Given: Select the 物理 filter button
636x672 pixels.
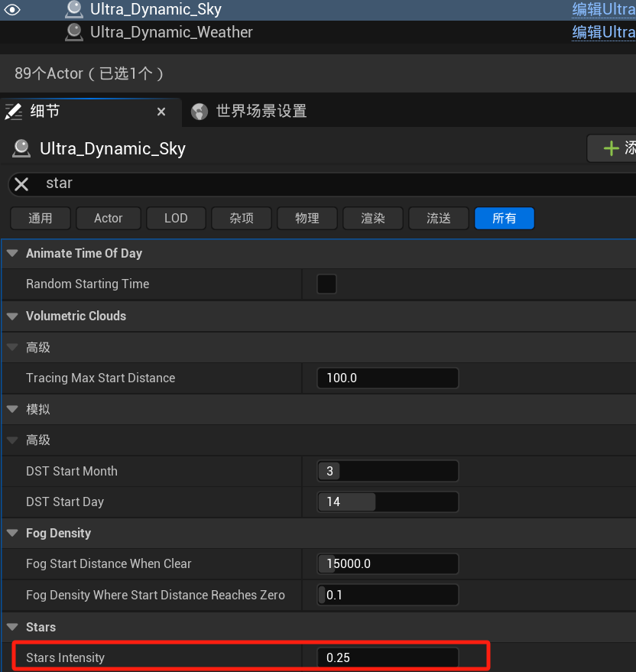Looking at the screenshot, I should click(307, 219).
